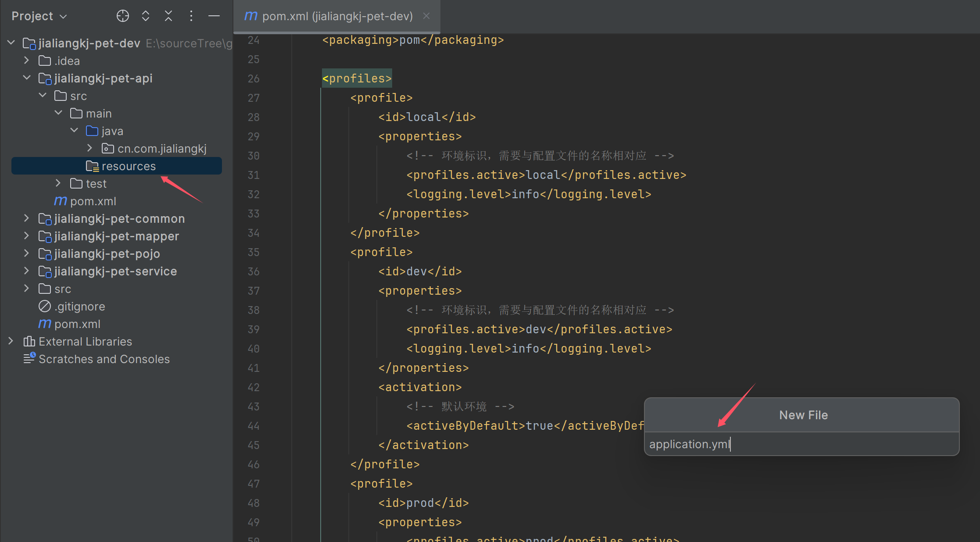The height and width of the screenshot is (542, 980).
Task: Click the <profiles> tag on line 26
Action: tap(357, 78)
